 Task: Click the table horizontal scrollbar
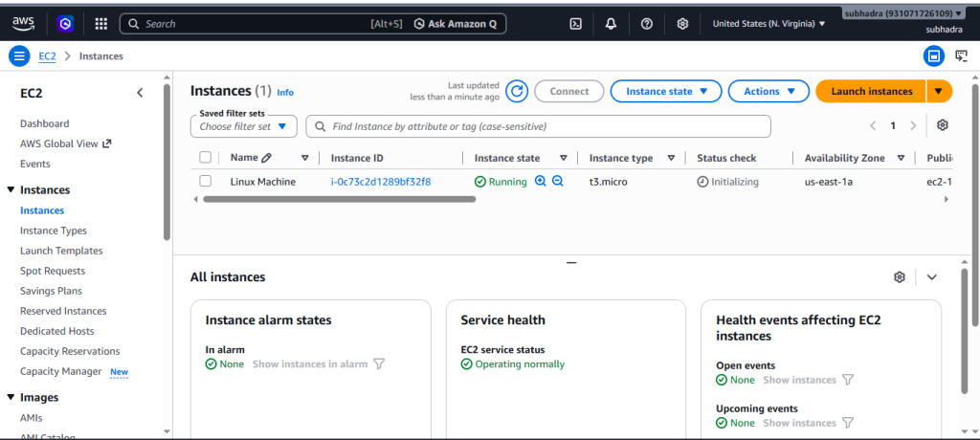click(340, 199)
